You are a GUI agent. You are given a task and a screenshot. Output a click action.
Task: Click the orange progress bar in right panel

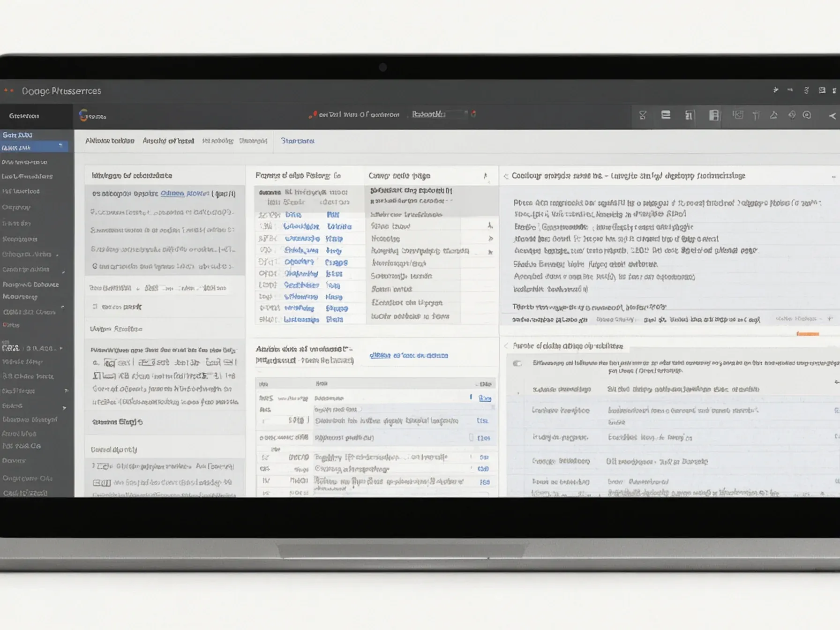pyautogui.click(x=807, y=334)
